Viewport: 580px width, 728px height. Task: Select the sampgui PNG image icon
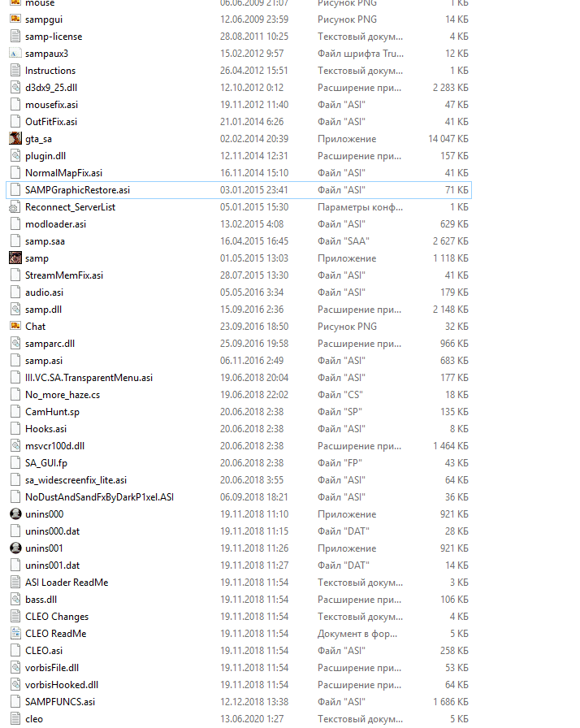(15, 19)
